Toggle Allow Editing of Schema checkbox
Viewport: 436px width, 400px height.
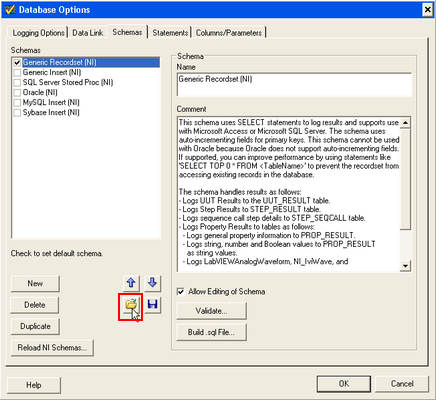click(181, 292)
